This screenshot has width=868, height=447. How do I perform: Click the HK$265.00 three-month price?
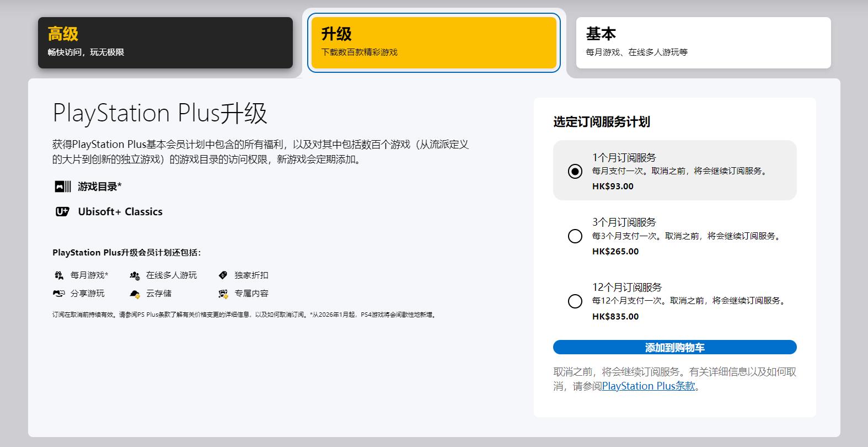click(x=615, y=252)
